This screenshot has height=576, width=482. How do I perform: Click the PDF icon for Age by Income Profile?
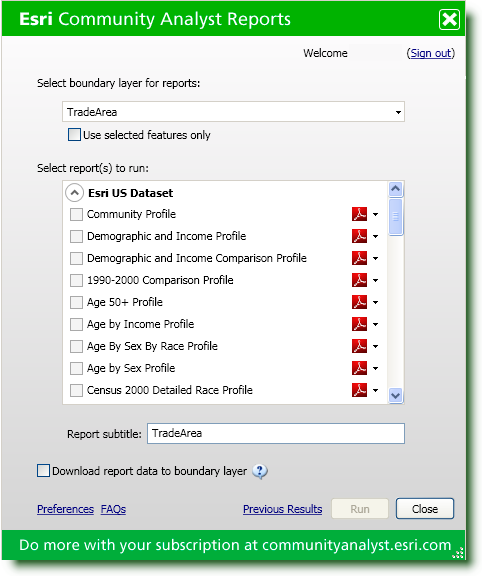pyautogui.click(x=359, y=324)
